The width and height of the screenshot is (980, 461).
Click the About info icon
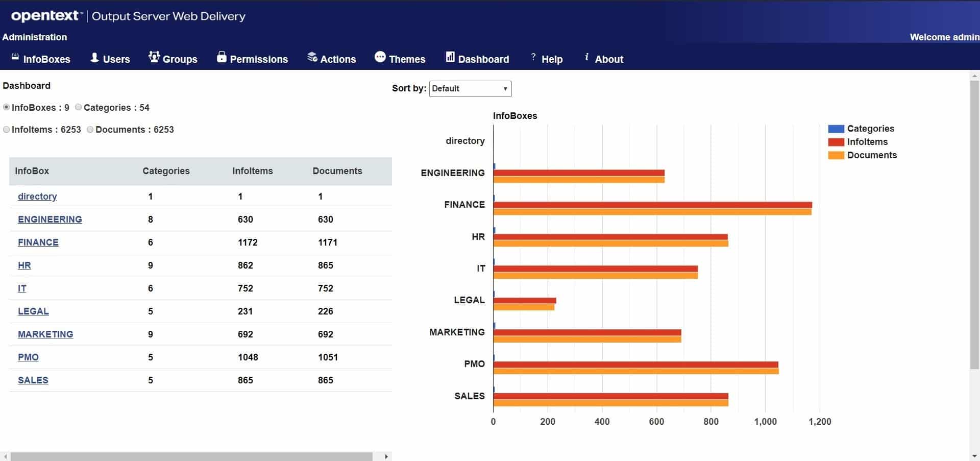tap(586, 58)
